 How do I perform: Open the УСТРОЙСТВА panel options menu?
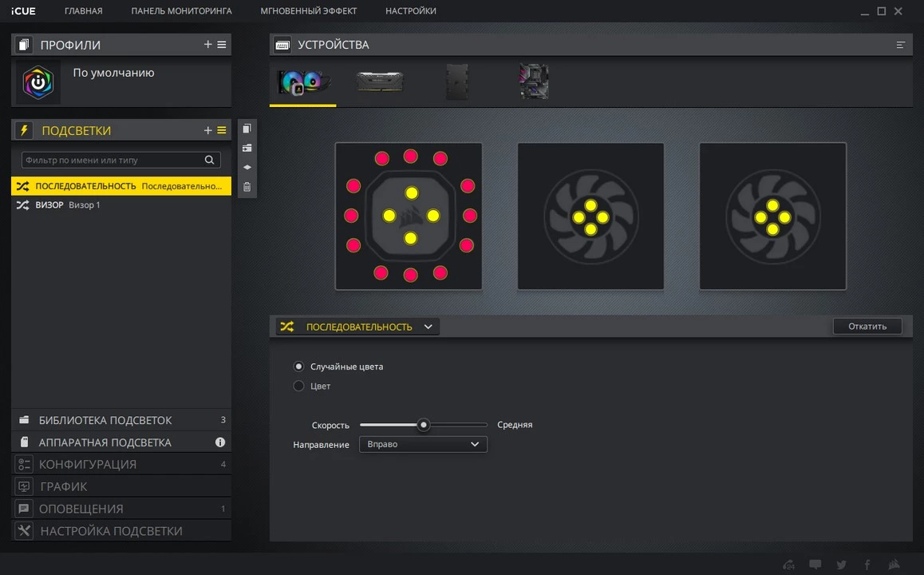coord(900,45)
